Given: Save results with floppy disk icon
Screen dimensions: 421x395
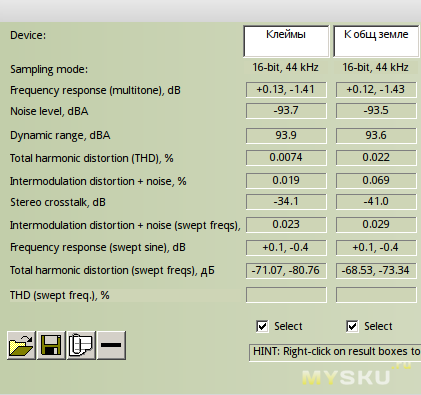Looking at the screenshot, I should (51, 345).
